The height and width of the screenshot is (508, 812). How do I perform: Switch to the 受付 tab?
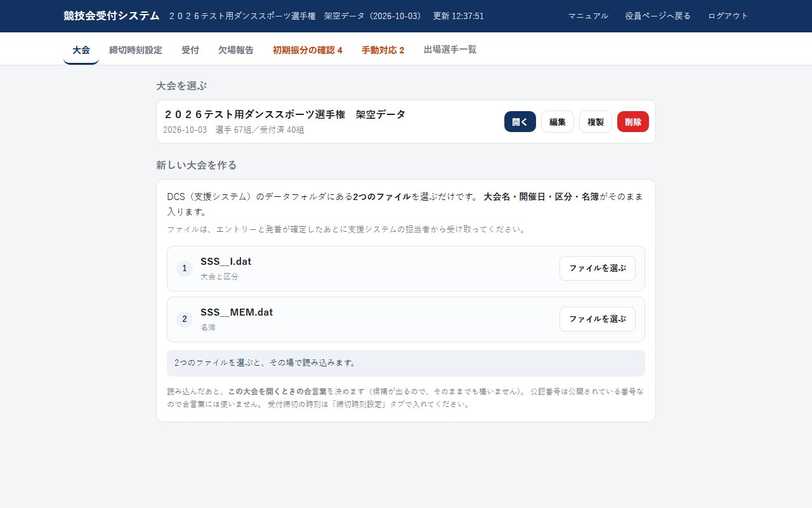coord(190,50)
